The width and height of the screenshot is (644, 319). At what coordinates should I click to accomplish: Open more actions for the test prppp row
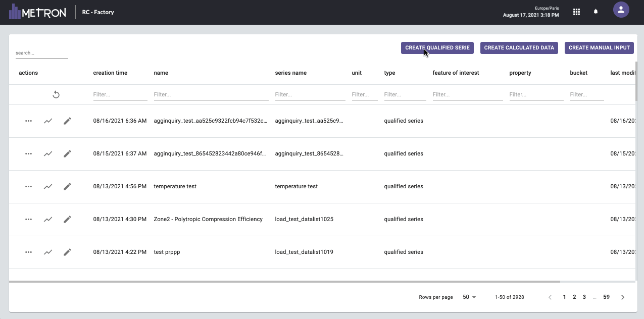(x=29, y=252)
